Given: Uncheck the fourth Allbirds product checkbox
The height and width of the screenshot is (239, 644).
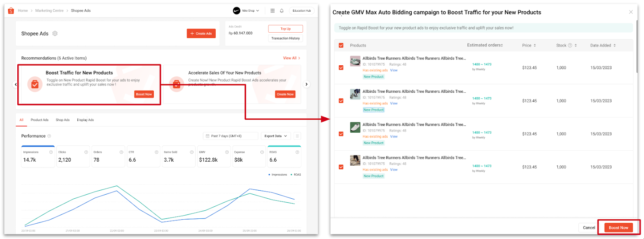Looking at the screenshot, I should pos(341,167).
